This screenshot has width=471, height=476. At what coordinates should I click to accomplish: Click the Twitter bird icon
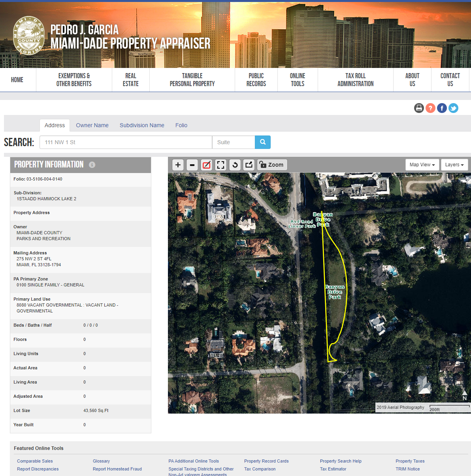(453, 108)
